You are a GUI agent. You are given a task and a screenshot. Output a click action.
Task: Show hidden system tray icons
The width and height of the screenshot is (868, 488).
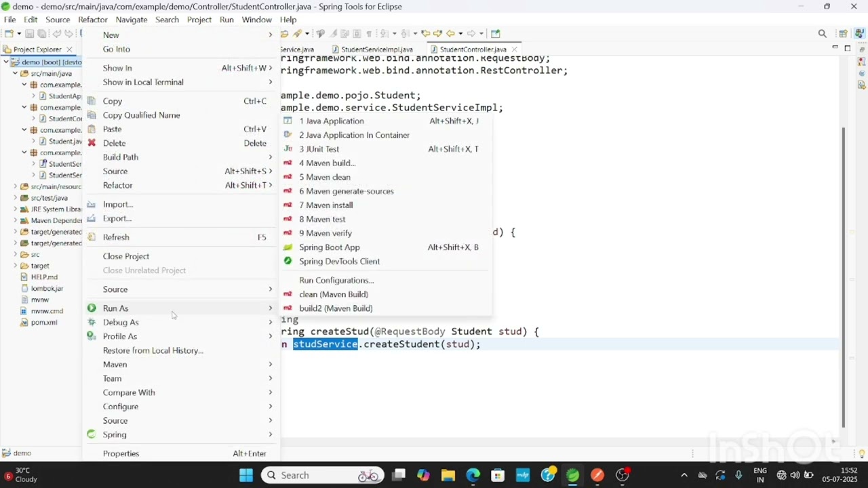tap(684, 475)
